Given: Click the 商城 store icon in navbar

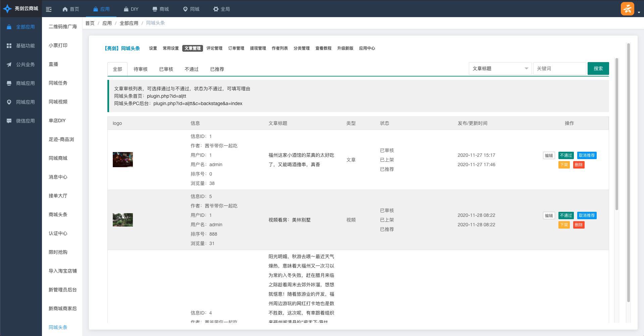Looking at the screenshot, I should pyautogui.click(x=155, y=9).
